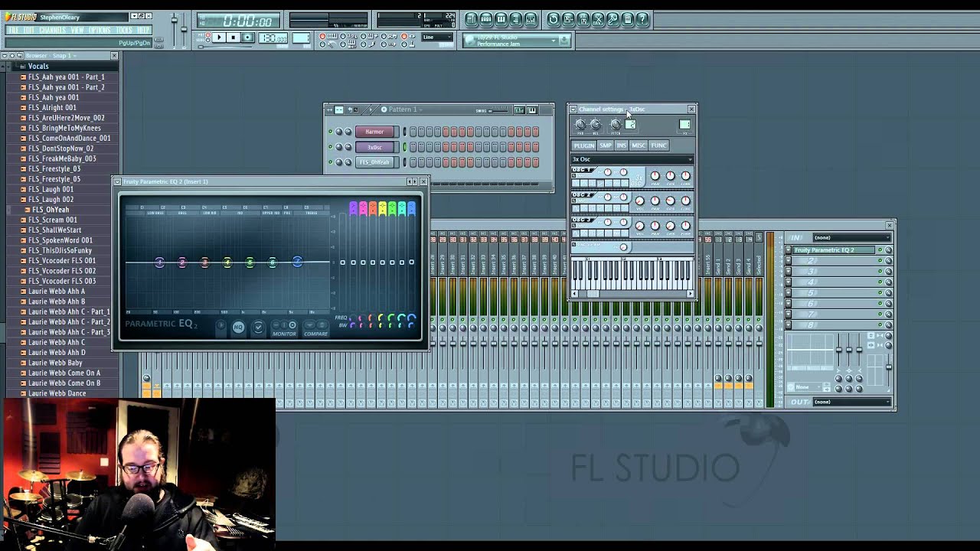Arm the record button in transport

click(247, 37)
